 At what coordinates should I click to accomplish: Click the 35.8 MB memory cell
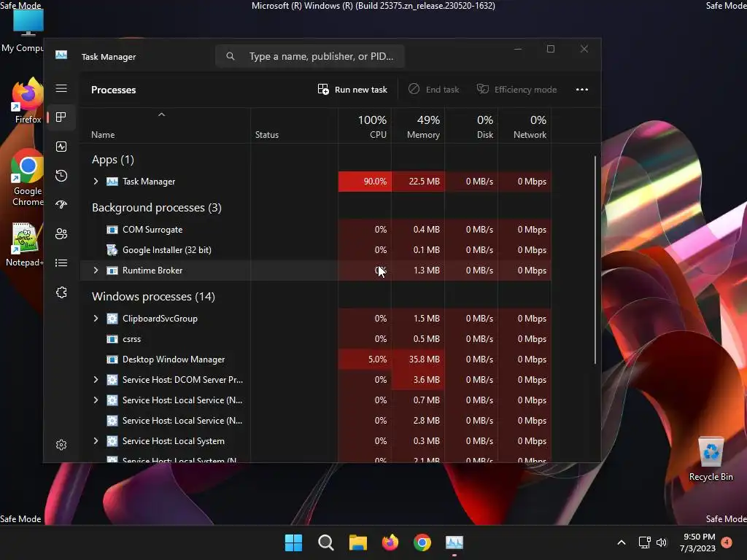click(x=418, y=359)
